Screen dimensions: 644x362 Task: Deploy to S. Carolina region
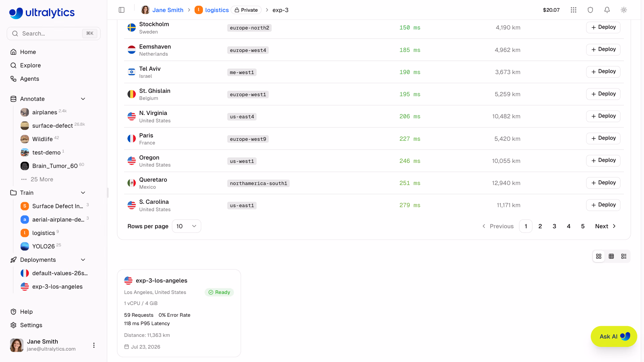[603, 205]
